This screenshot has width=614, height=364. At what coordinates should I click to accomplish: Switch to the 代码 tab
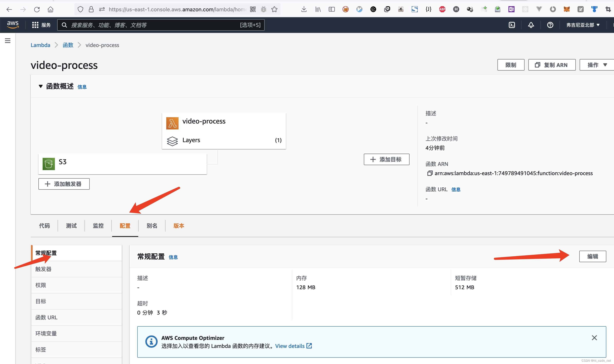pyautogui.click(x=44, y=226)
